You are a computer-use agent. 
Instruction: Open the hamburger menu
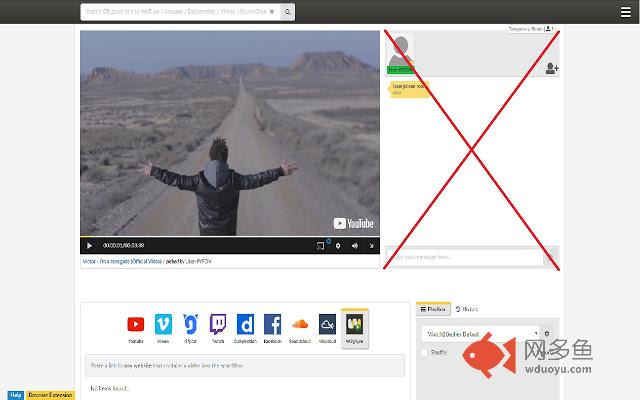pyautogui.click(x=625, y=12)
